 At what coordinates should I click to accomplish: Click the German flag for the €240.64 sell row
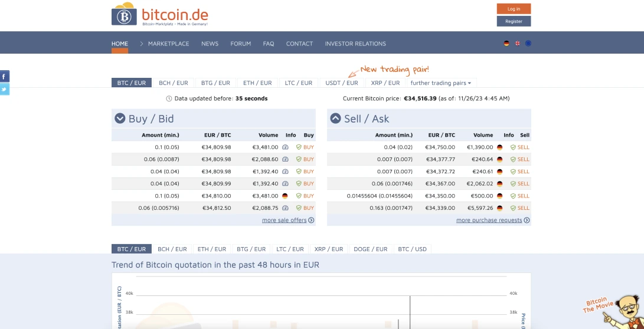click(x=499, y=159)
